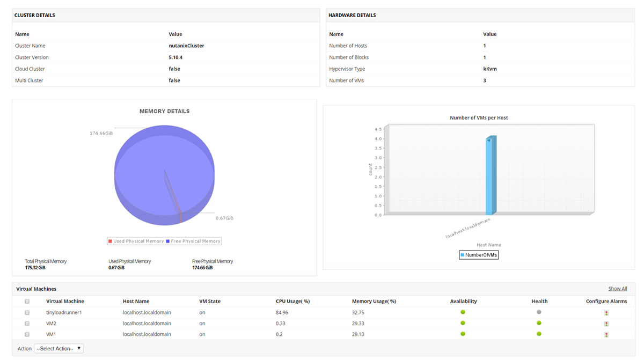This screenshot has width=644, height=360.
Task: Click the Availability indicator for tinyloadrunner1
Action: pos(463,312)
